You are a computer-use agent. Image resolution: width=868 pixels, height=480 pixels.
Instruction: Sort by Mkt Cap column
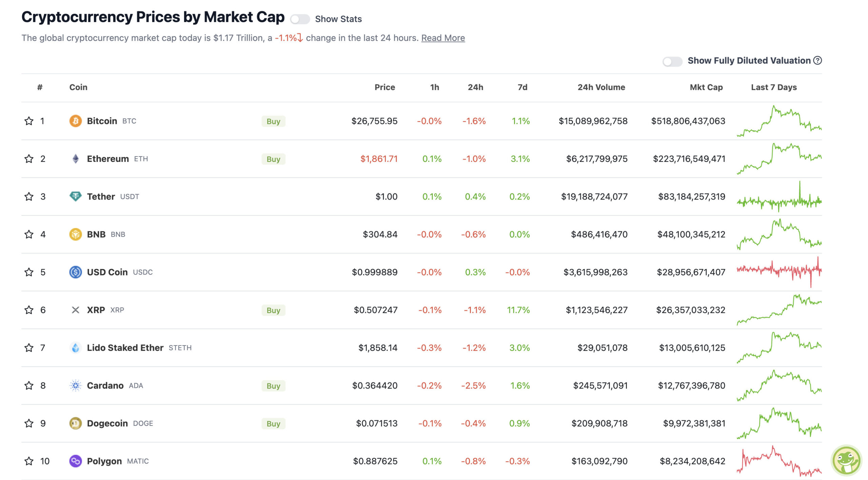tap(706, 87)
